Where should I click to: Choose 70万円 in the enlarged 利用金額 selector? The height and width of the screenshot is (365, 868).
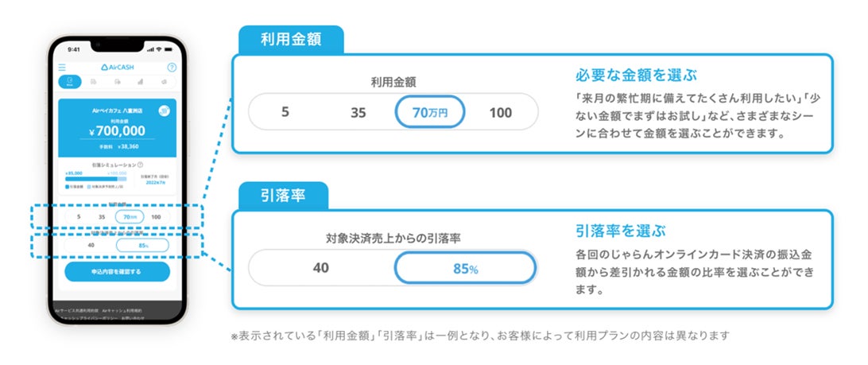(x=430, y=113)
